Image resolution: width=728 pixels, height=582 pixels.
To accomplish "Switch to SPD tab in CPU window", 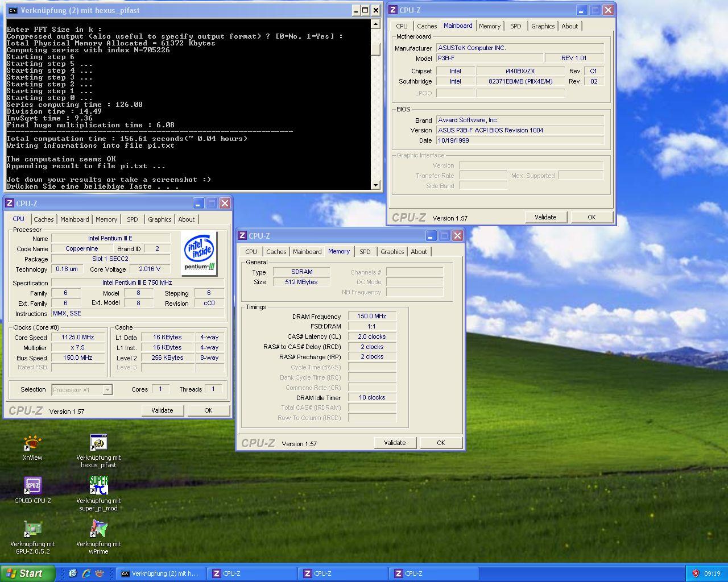I will (133, 219).
